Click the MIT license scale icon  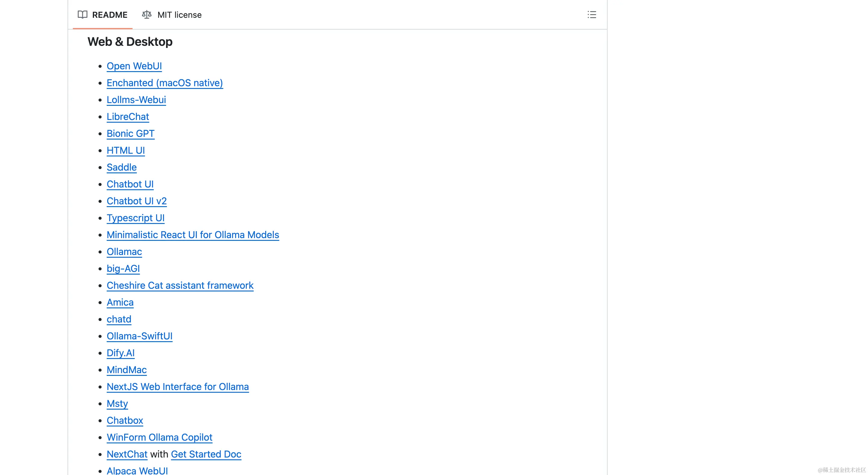click(146, 15)
